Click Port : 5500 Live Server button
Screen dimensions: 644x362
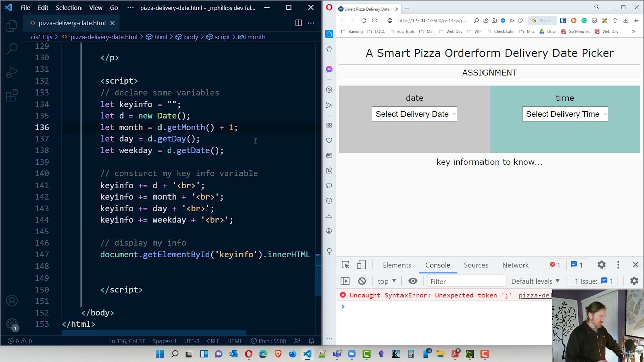269,341
